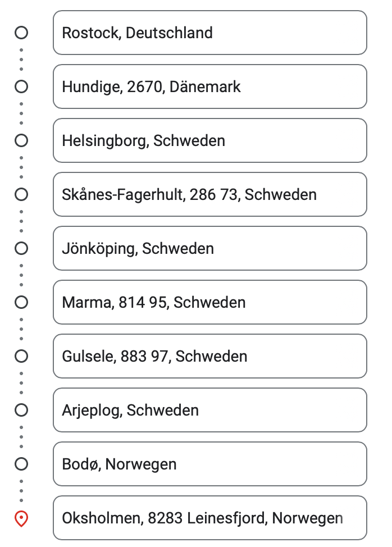
Task: Click the Hundige, 2670, Dänemark field
Action: coord(210,86)
